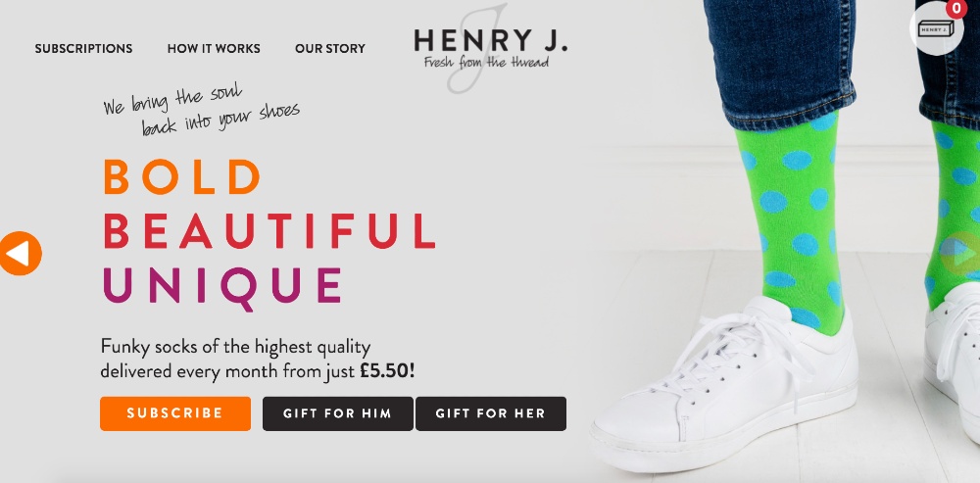980x483 pixels.
Task: Open the shopping cart box icon
Action: click(x=936, y=28)
